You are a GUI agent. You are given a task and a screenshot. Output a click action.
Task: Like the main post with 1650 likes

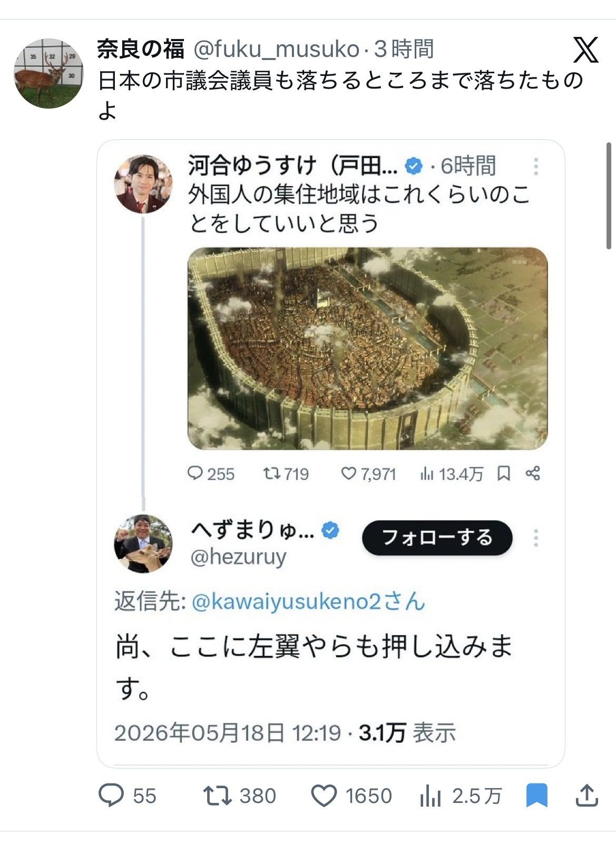point(324,796)
